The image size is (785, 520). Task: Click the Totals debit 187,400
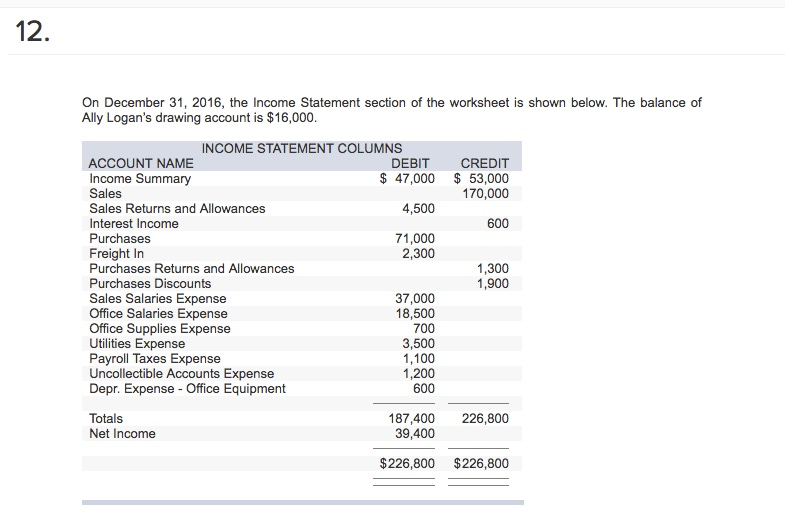coord(412,418)
